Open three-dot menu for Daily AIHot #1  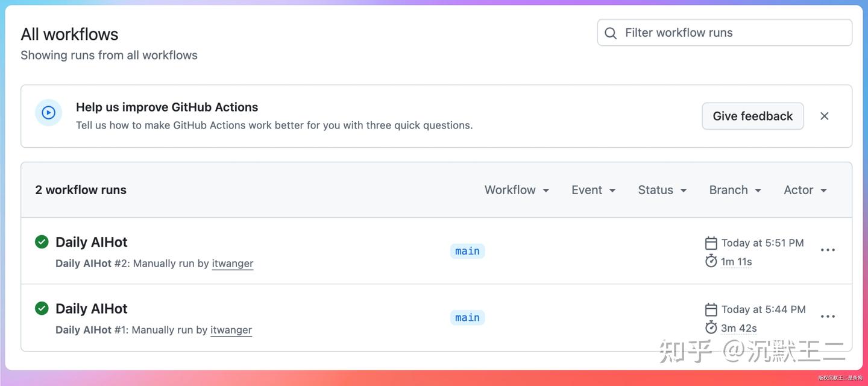click(x=828, y=317)
